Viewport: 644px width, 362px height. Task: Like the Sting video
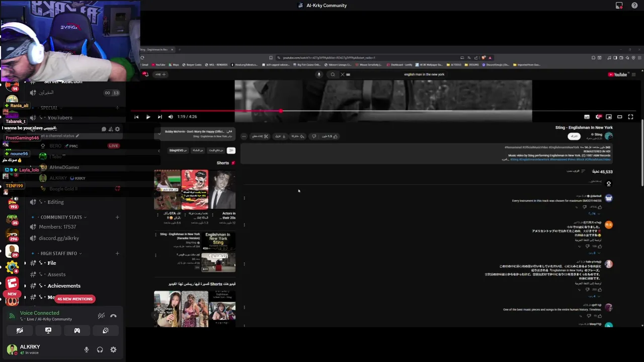(330, 136)
